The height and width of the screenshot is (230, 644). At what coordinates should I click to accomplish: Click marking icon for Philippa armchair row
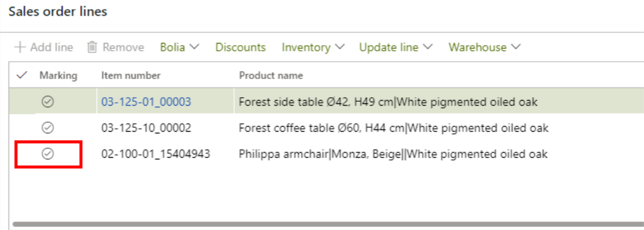click(49, 154)
